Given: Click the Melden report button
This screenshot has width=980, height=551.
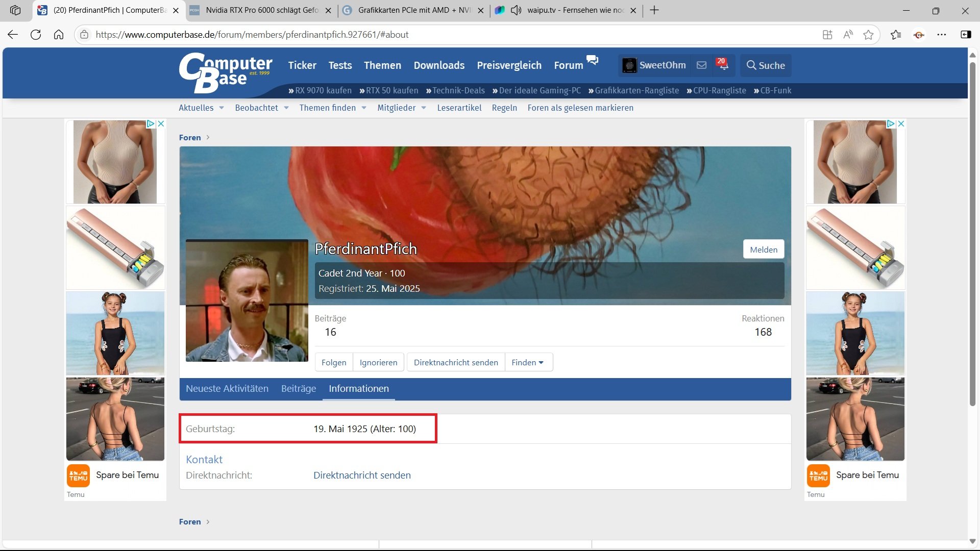Looking at the screenshot, I should point(763,249).
